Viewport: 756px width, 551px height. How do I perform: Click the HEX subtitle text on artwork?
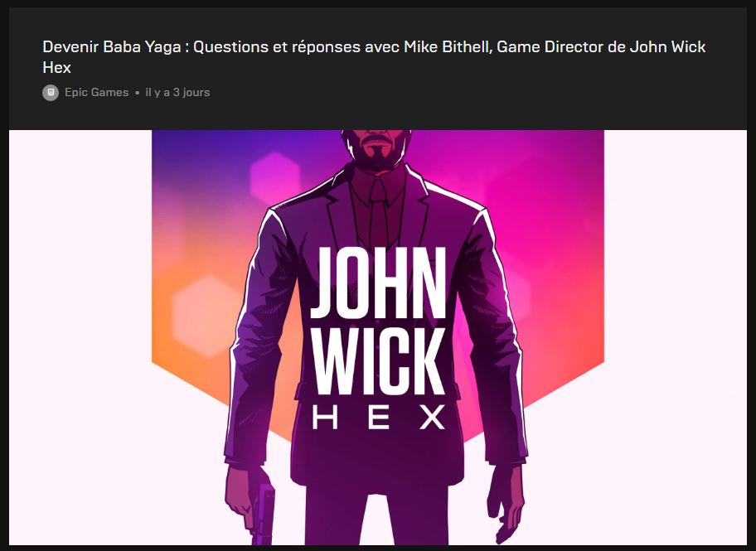[x=379, y=418]
